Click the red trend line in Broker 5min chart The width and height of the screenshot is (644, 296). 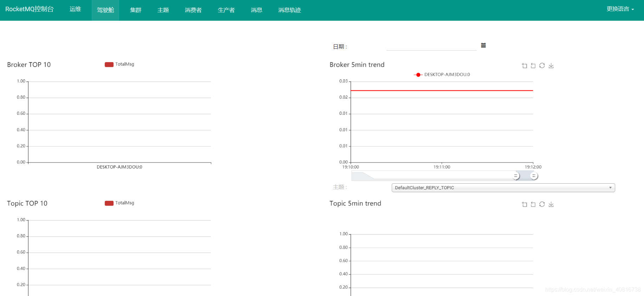[x=442, y=91]
